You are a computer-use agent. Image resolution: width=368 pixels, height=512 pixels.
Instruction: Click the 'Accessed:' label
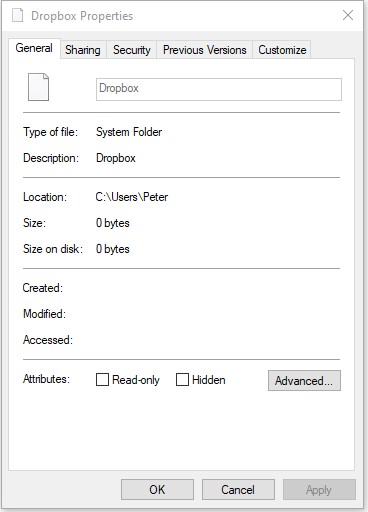48,340
